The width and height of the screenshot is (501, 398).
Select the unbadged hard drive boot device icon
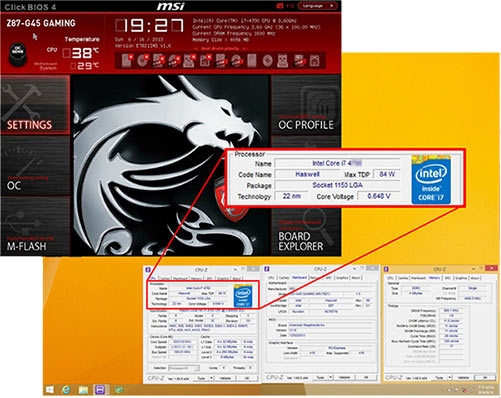point(252,61)
